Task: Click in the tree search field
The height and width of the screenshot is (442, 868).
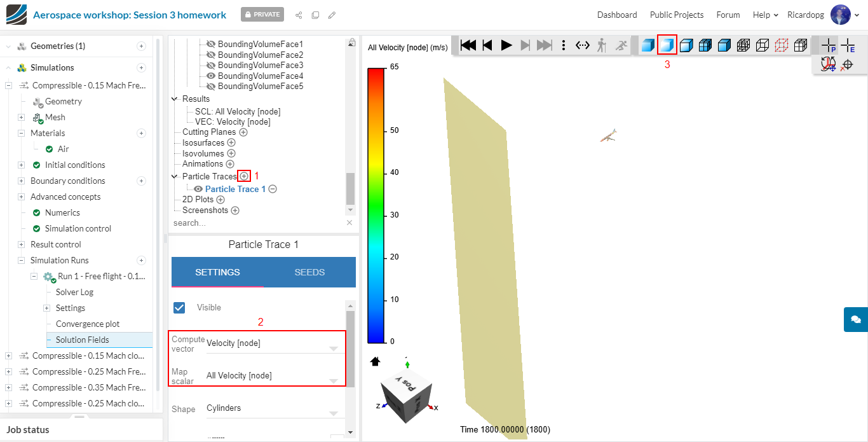Action: (x=257, y=223)
